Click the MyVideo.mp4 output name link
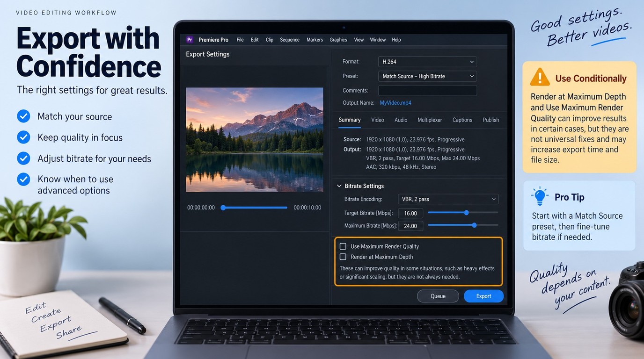Screen dimensions: 644x359 click(395, 103)
